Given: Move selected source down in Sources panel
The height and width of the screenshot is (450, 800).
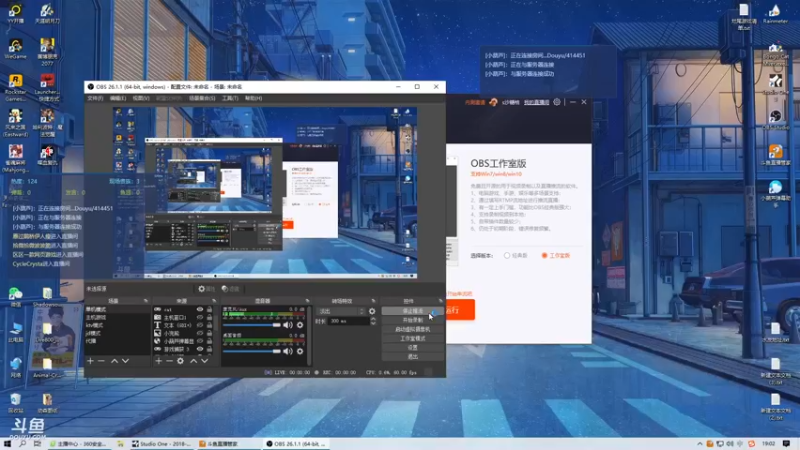Looking at the screenshot, I should point(205,361).
